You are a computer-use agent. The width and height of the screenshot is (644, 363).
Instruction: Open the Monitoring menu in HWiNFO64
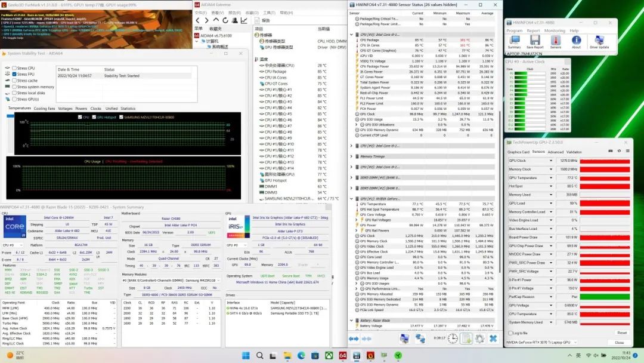click(x=555, y=30)
